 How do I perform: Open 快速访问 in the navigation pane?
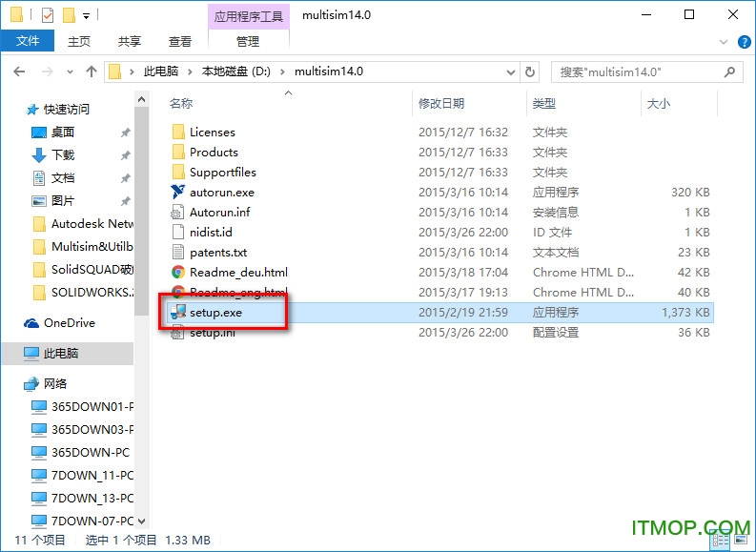pos(67,110)
